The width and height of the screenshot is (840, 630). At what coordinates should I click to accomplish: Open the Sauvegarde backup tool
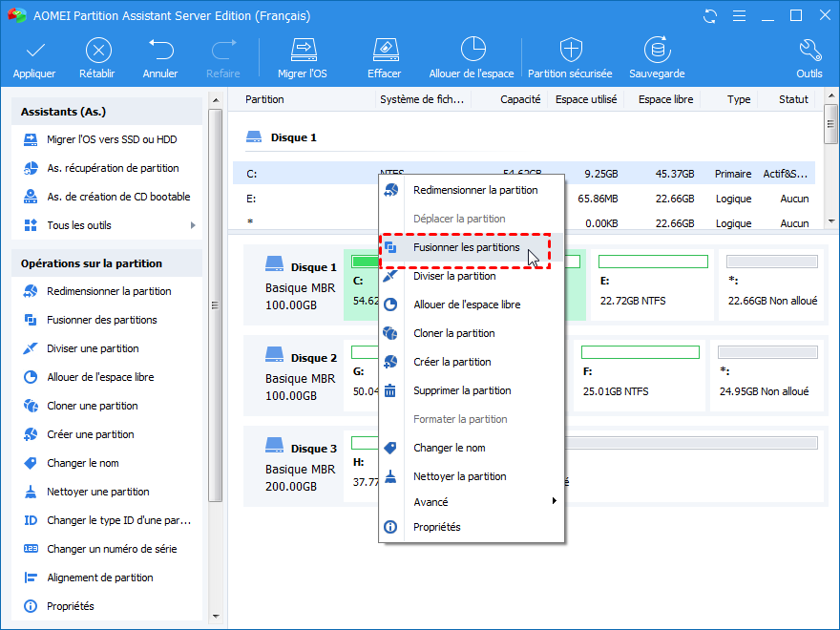(x=657, y=51)
